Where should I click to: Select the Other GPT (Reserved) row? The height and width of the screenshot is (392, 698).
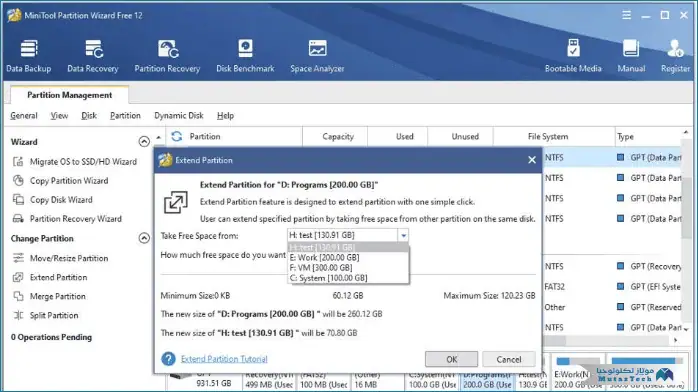(x=613, y=307)
